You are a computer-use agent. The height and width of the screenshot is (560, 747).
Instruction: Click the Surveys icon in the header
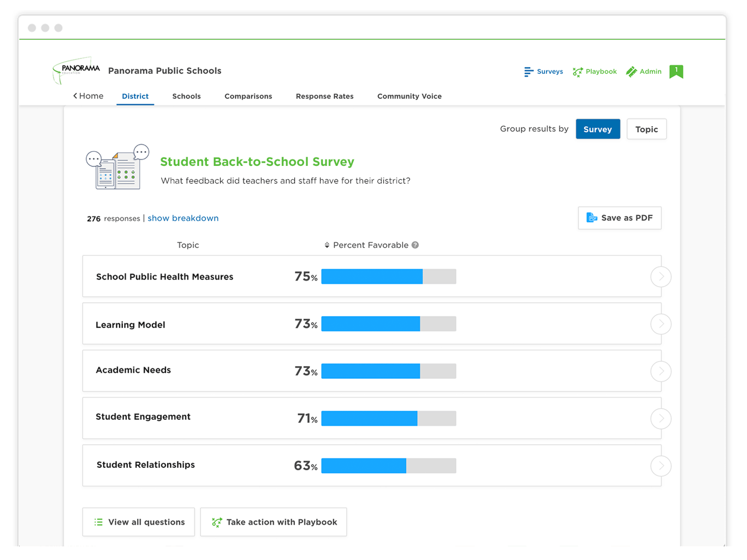coord(529,72)
